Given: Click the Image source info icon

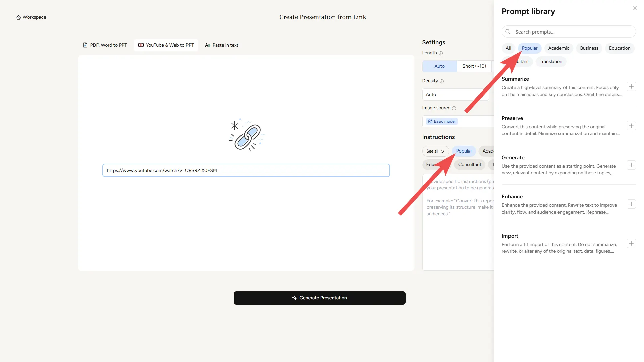Looking at the screenshot, I should click(x=454, y=108).
